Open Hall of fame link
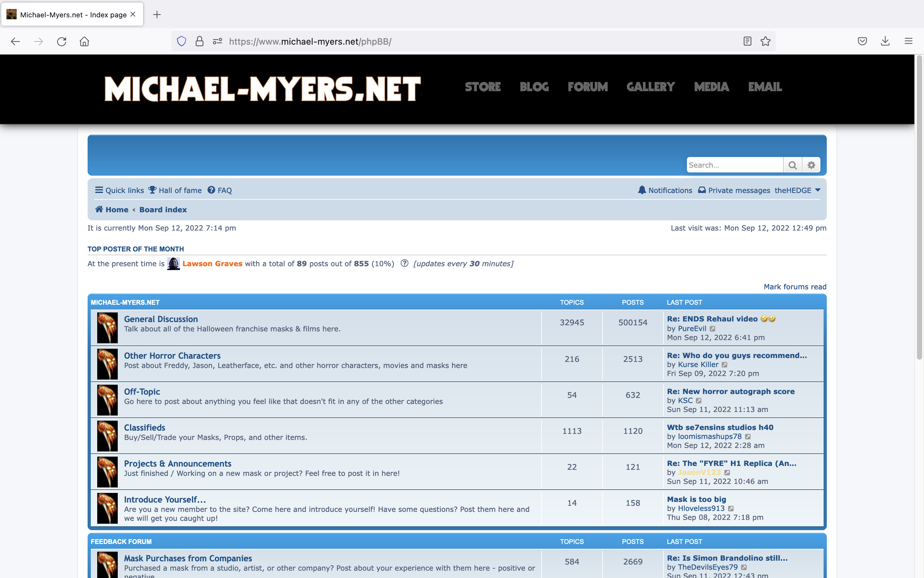The height and width of the screenshot is (578, 924). [x=175, y=190]
